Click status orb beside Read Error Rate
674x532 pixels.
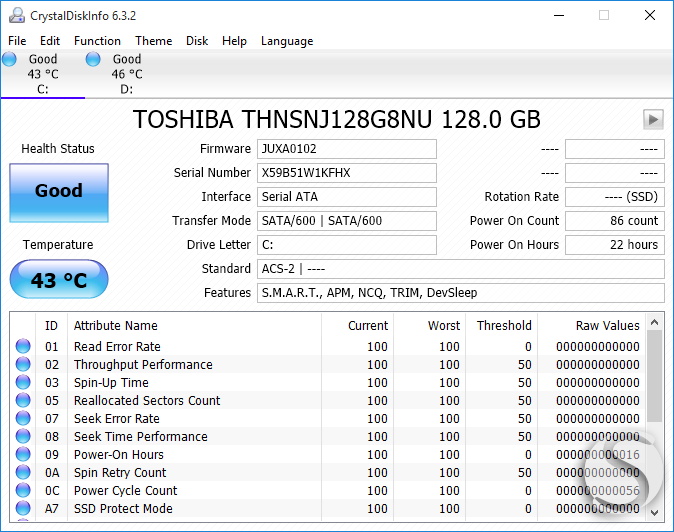(23, 346)
